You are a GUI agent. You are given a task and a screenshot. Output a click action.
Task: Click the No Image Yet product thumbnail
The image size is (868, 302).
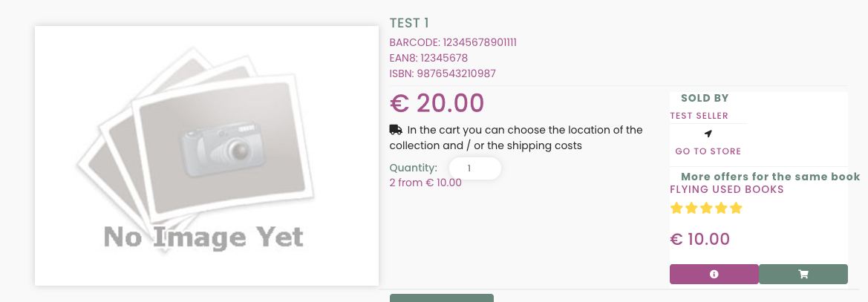[x=206, y=155]
